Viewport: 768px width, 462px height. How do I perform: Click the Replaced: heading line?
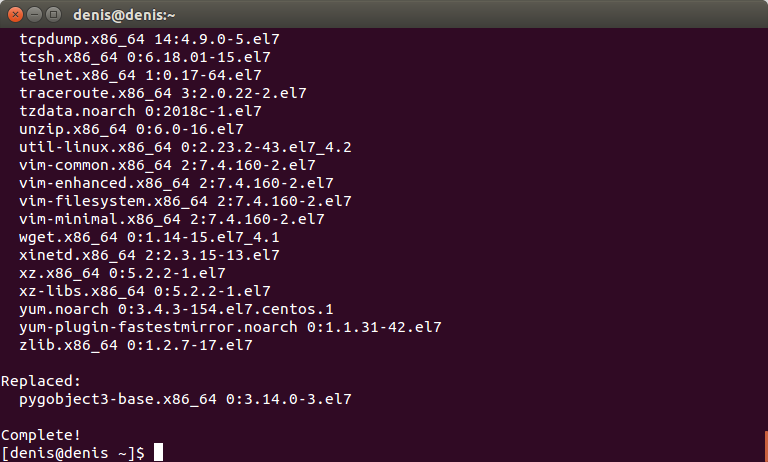pos(41,381)
